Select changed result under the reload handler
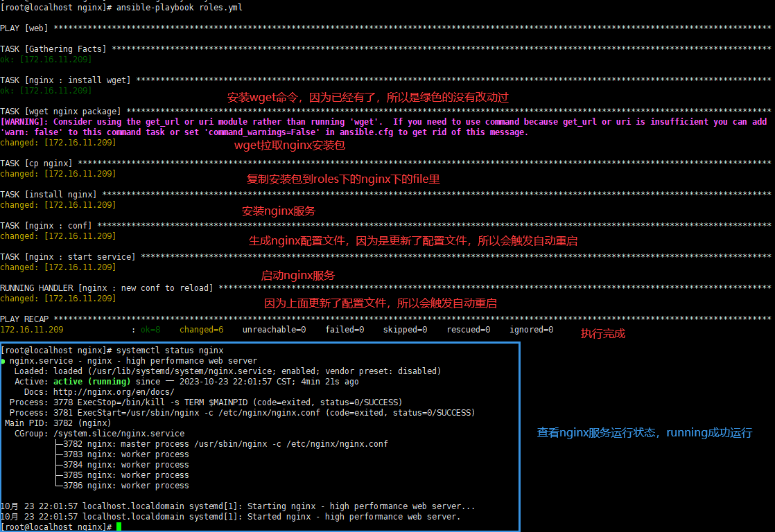775x532 pixels. [58, 299]
